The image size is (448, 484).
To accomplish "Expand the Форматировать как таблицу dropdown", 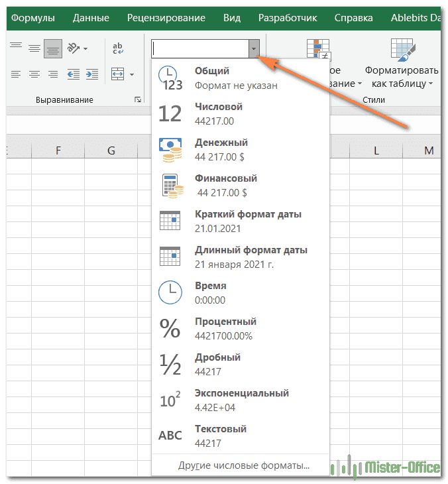I will (431, 84).
